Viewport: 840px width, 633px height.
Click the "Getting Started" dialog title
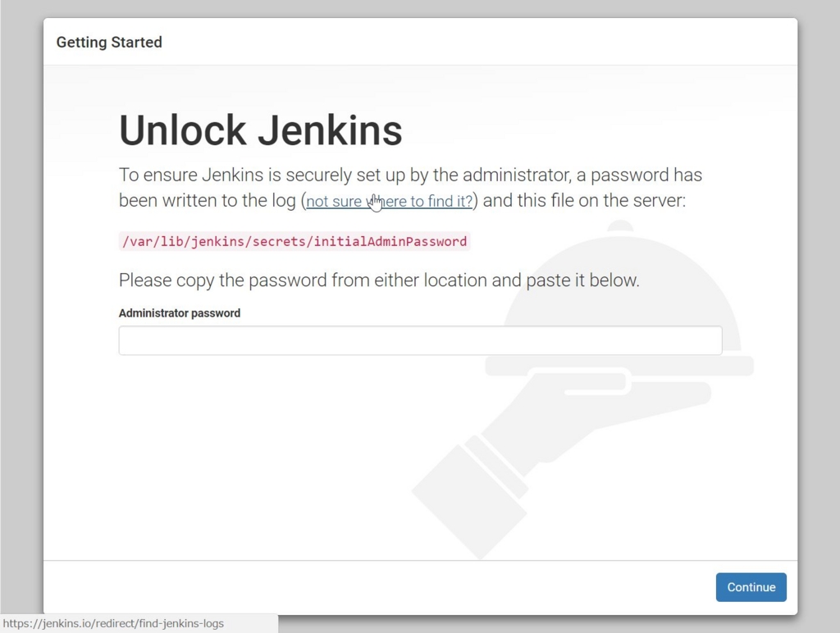(x=109, y=43)
